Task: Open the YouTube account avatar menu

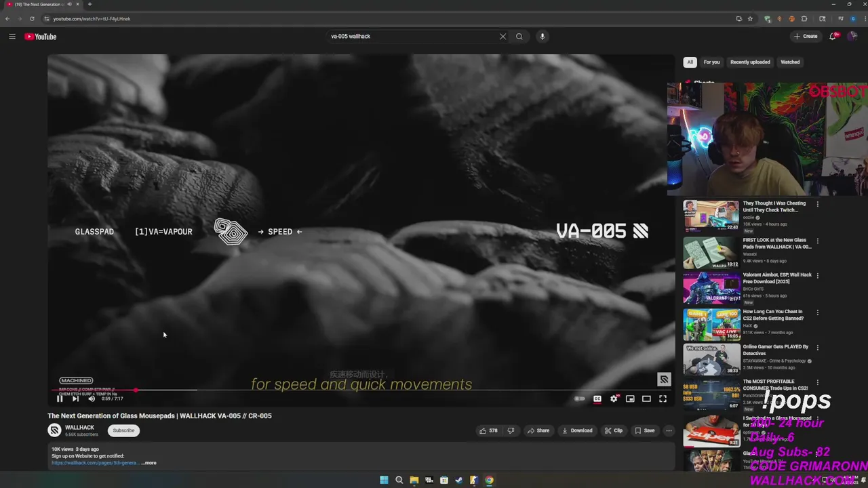Action: click(x=853, y=37)
